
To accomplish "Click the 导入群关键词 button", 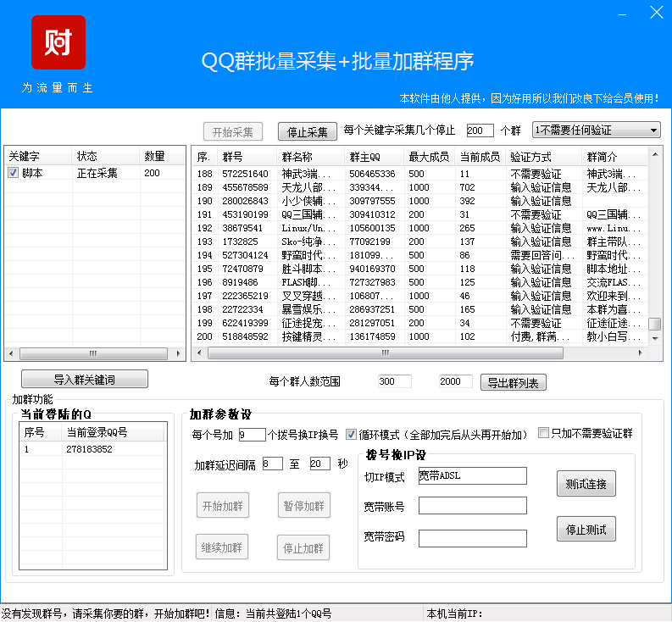I will point(85,379).
